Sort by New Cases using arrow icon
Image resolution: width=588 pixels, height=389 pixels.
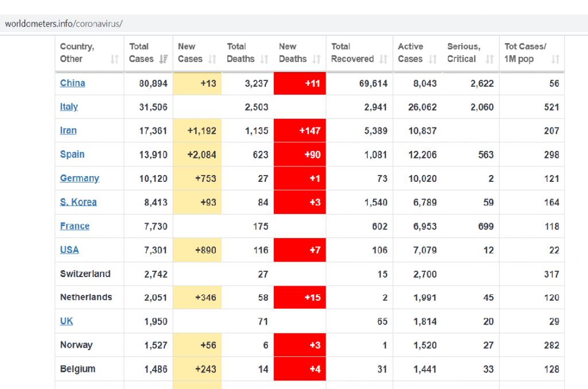coord(212,59)
